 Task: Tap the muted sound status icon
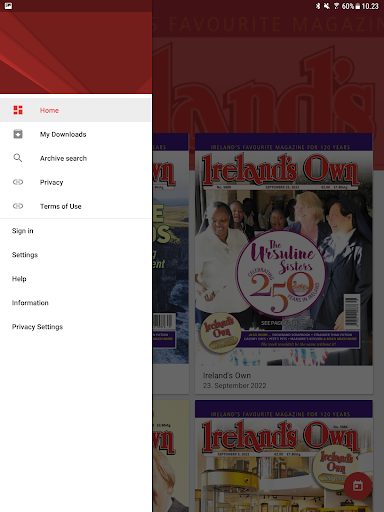coord(327,6)
